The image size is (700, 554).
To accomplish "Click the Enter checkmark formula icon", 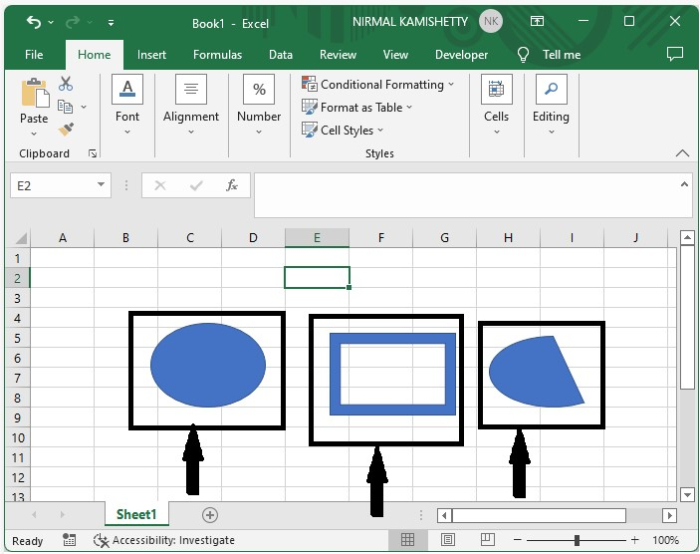I will tap(196, 185).
